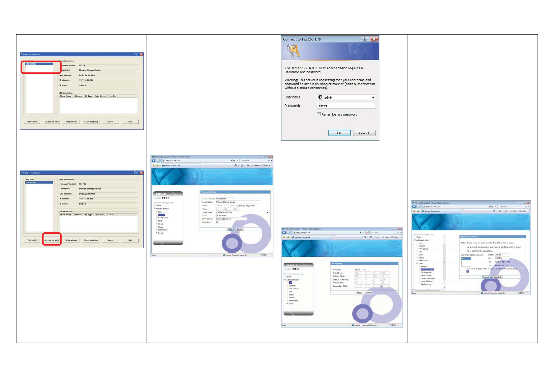
Task: Click the back arrow in System Settings browser window
Action: [153, 161]
